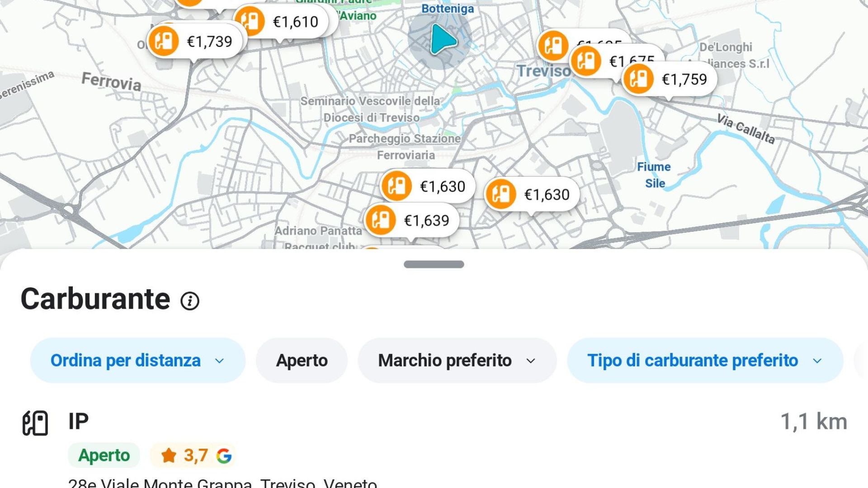Open the Carburante info icon
The width and height of the screenshot is (868, 488).
pyautogui.click(x=190, y=301)
